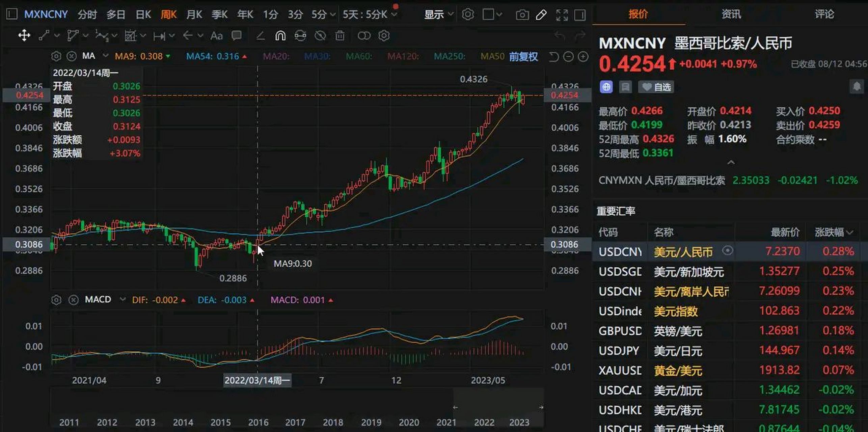
Task: Open MA indicator settings gear
Action: click(x=56, y=56)
